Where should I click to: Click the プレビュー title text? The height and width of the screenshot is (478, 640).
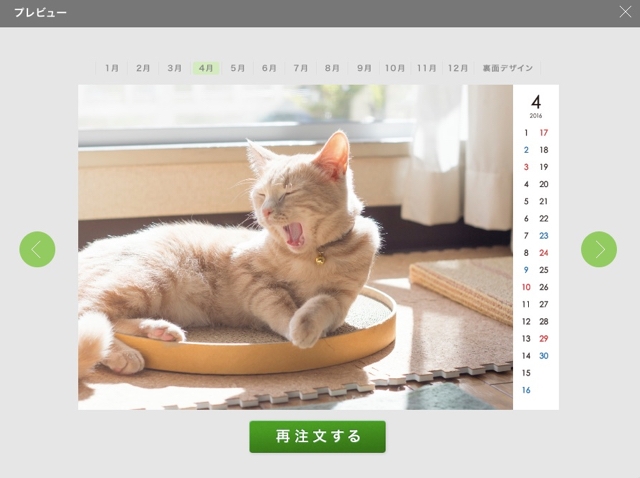[40, 13]
